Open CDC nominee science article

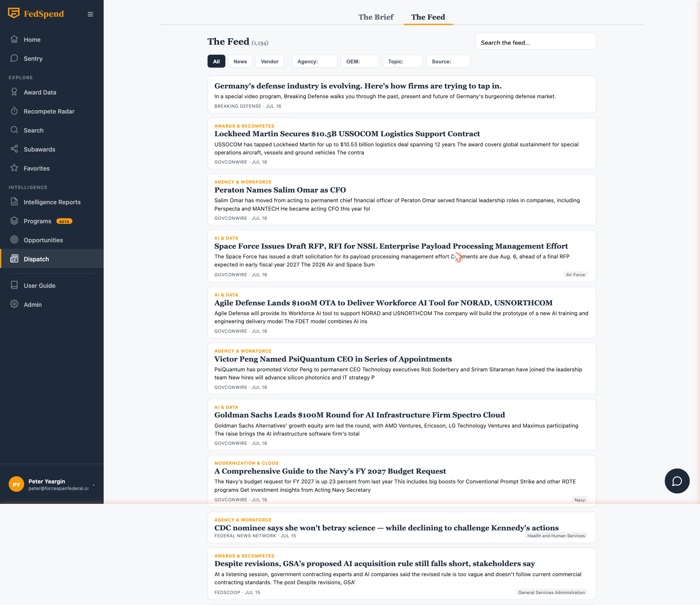coord(386,528)
